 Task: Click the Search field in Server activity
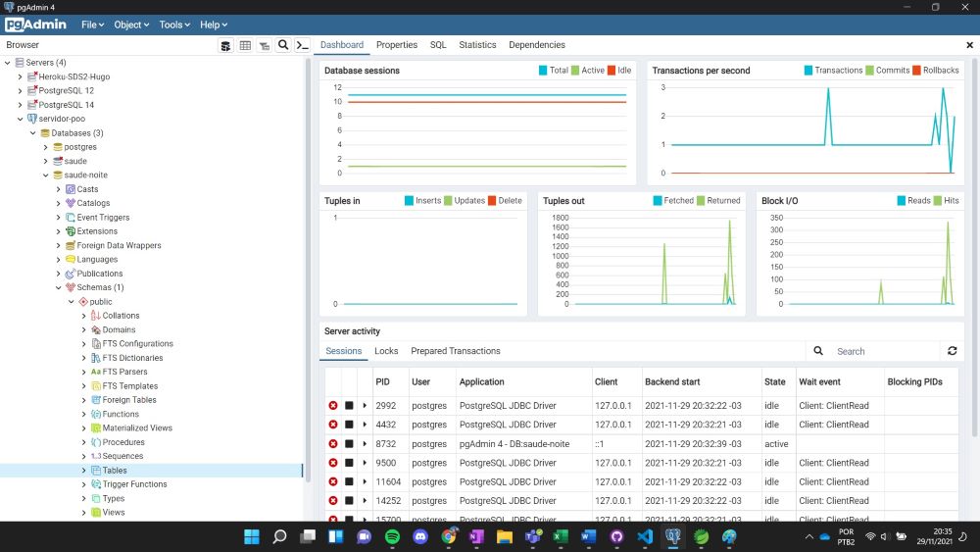(x=884, y=351)
